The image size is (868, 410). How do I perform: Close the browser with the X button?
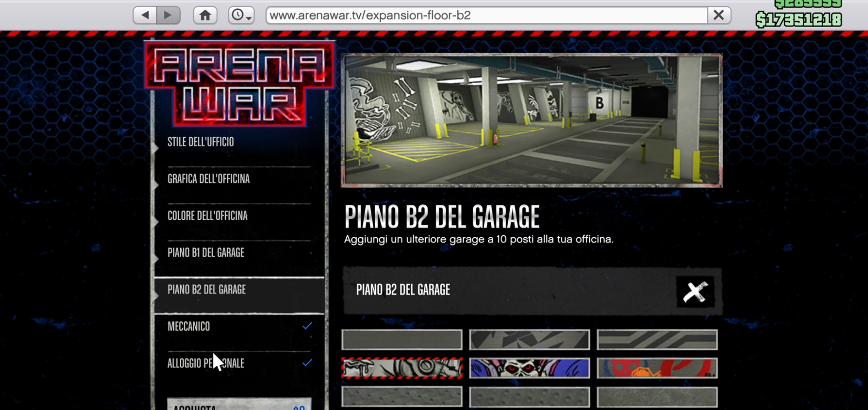[x=718, y=15]
